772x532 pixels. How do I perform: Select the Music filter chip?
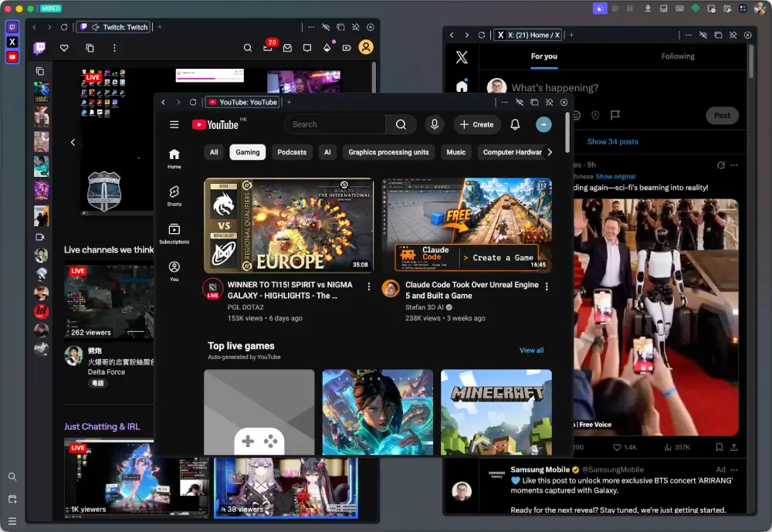click(456, 152)
